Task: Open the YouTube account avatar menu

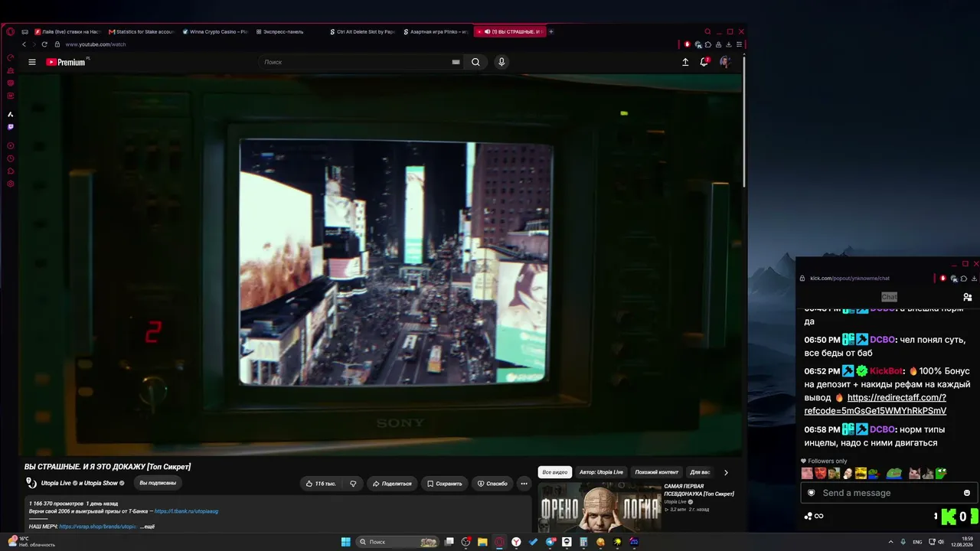Action: [x=724, y=62]
